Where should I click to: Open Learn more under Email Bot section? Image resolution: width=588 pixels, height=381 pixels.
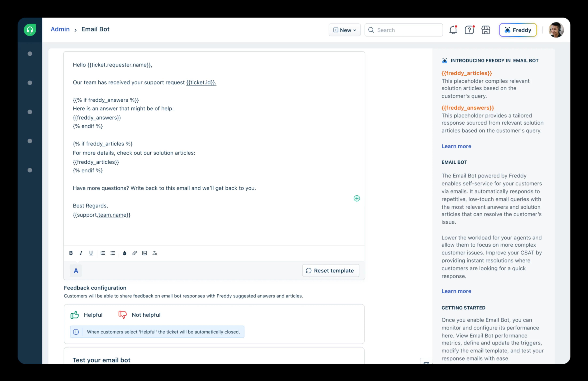[x=456, y=291]
